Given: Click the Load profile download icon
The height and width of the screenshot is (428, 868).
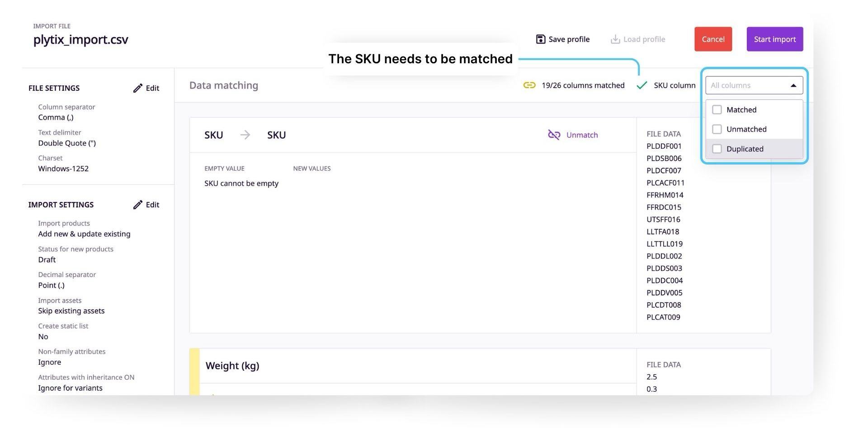Looking at the screenshot, I should [x=615, y=39].
